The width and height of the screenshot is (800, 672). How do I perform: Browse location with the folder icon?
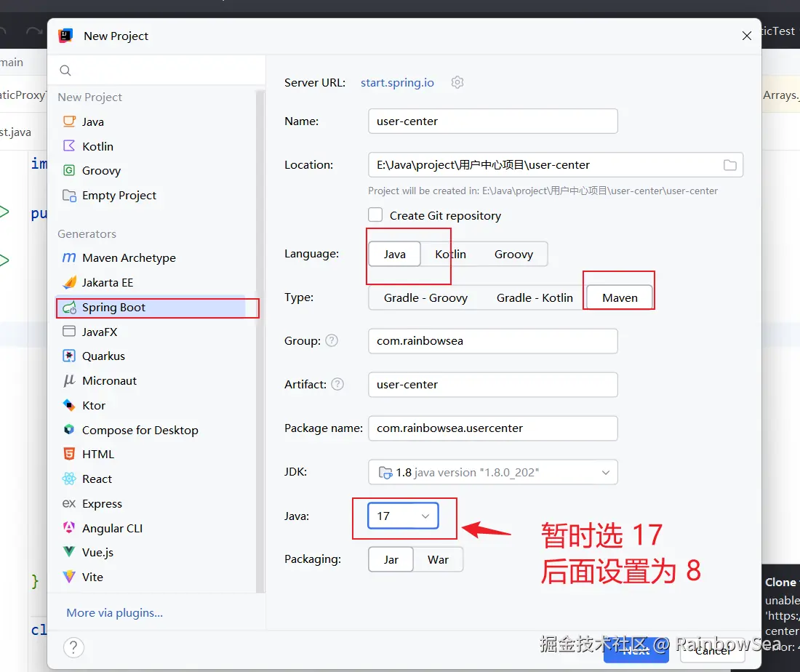point(730,165)
